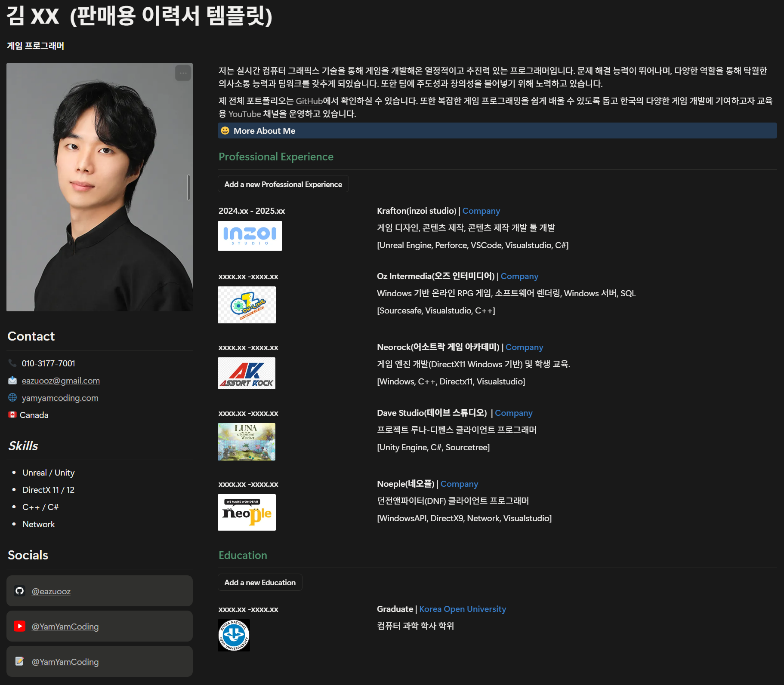
Task: Click the 2024.xx - 2025.xx date range
Action: 252,211
